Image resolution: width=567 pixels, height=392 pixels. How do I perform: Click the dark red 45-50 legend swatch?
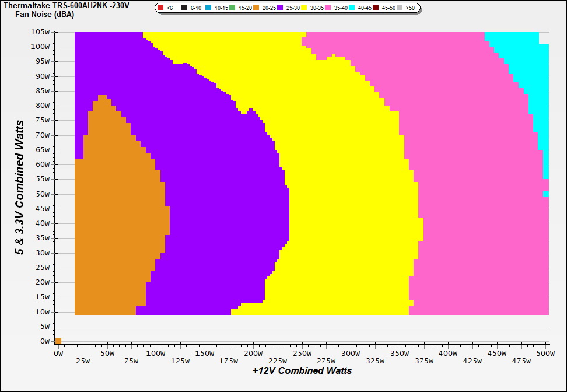376,8
